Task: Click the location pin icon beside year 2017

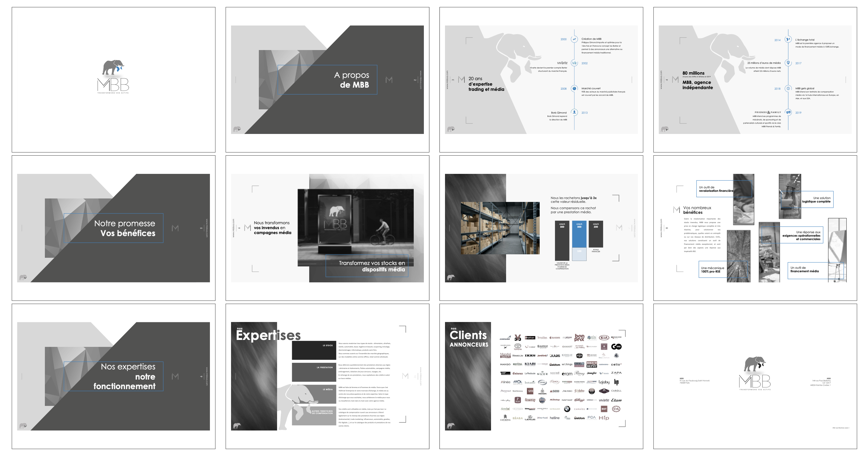Action: 788,63
